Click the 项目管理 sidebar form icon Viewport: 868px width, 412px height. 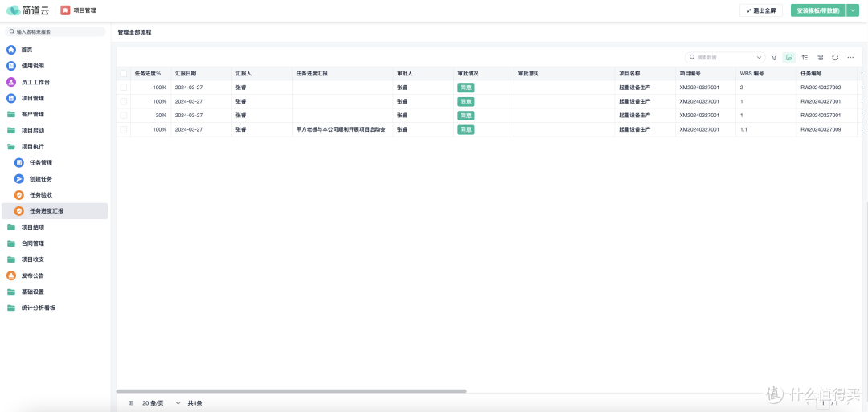(x=11, y=98)
